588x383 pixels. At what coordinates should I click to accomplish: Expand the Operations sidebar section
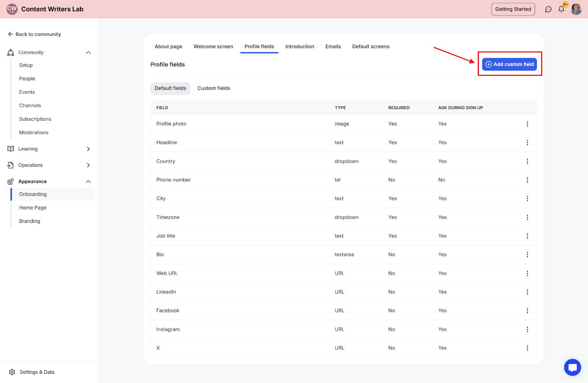pos(88,165)
